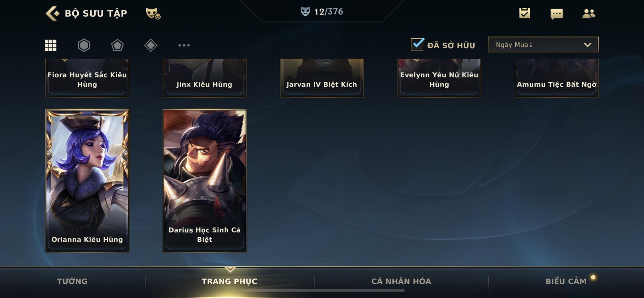Go back using the arrow beside Bộ Sưu Tập
Viewport: 644px width, 298px height.
52,13
